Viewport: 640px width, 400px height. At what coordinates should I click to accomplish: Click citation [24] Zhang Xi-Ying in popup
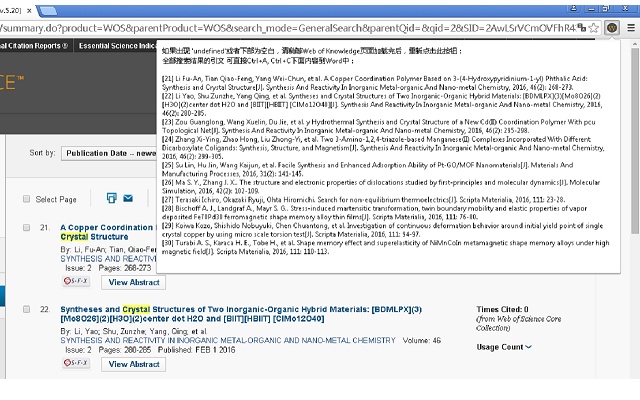click(383, 148)
